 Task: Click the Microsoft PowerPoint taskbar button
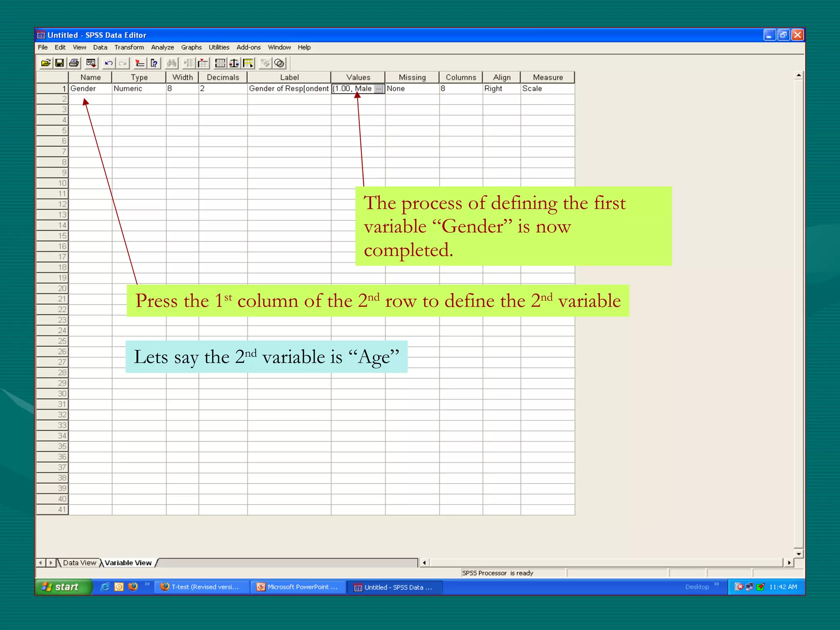pos(298,587)
